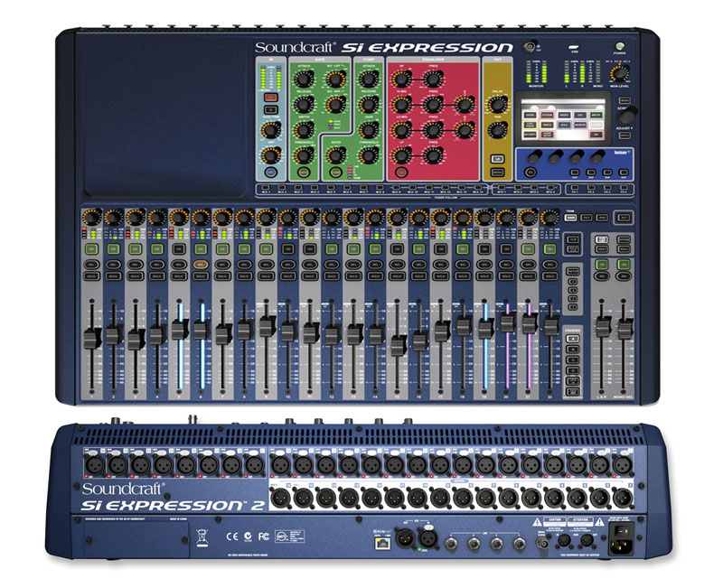Viewport: 723px width, 588px height.
Task: Click the Gate THRESHOLD knob
Action: point(304,155)
